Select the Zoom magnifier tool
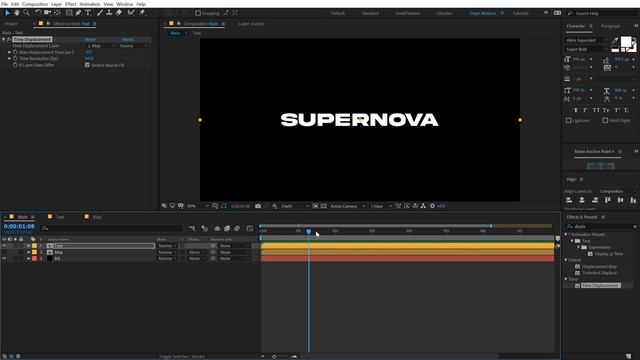640x360 pixels. pyautogui.click(x=27, y=13)
